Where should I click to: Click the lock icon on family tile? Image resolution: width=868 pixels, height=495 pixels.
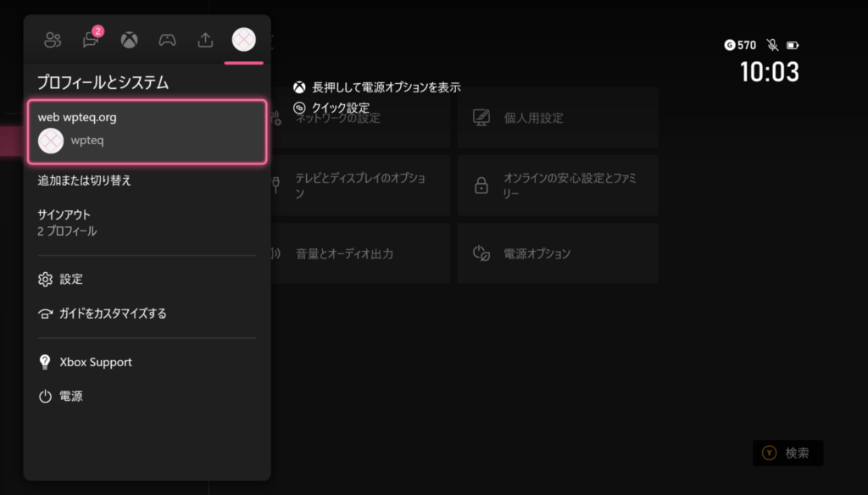coord(481,185)
